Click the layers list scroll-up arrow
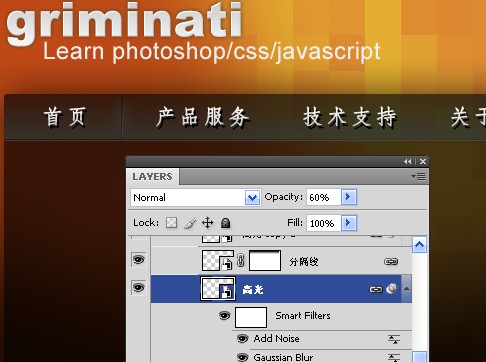Viewport: 486px width, 362px height. pos(419,245)
